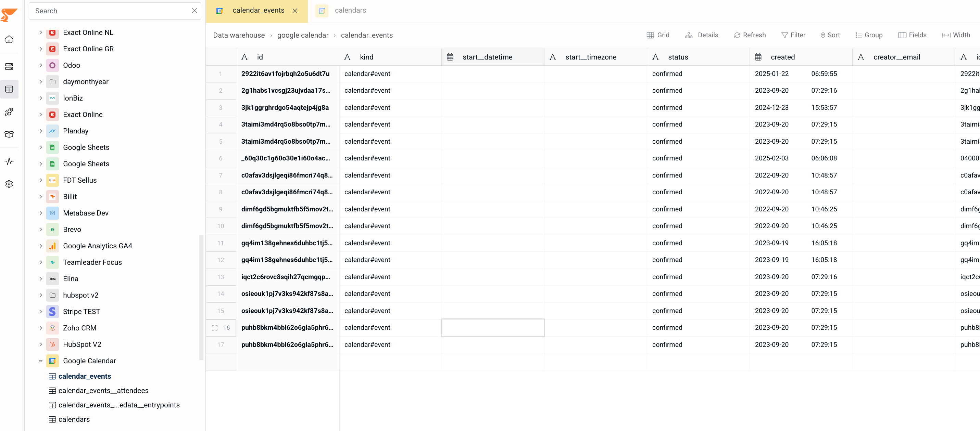Go to Data warehouse breadcrumb
This screenshot has width=980, height=431.
[x=239, y=35]
